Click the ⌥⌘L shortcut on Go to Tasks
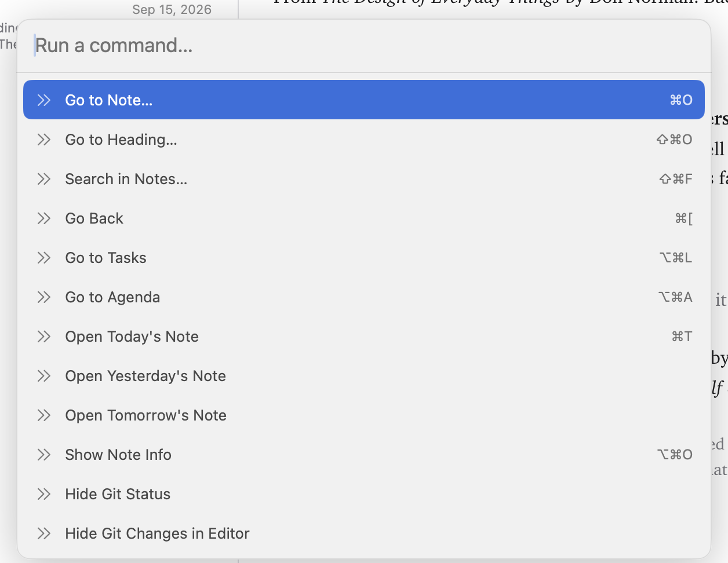The width and height of the screenshot is (728, 563). pos(676,258)
